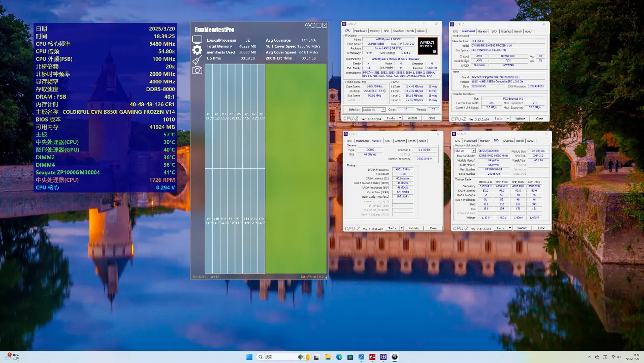Switch to Mainboard tab in top-left CPU-Z window
The width and height of the screenshot is (644, 363).
point(361,31)
